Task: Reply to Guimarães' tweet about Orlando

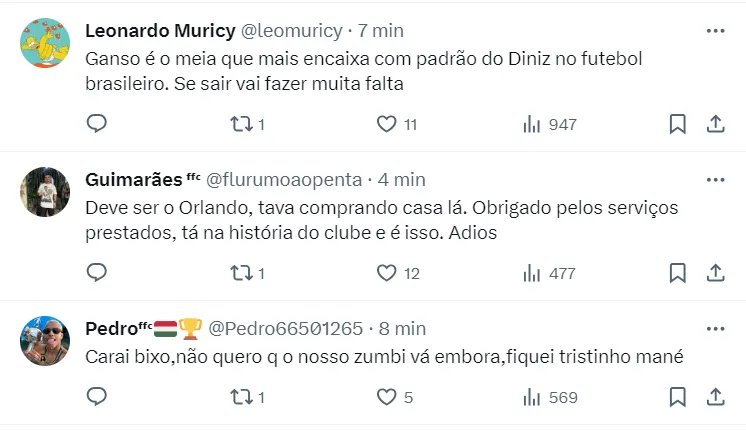Action: pos(97,272)
